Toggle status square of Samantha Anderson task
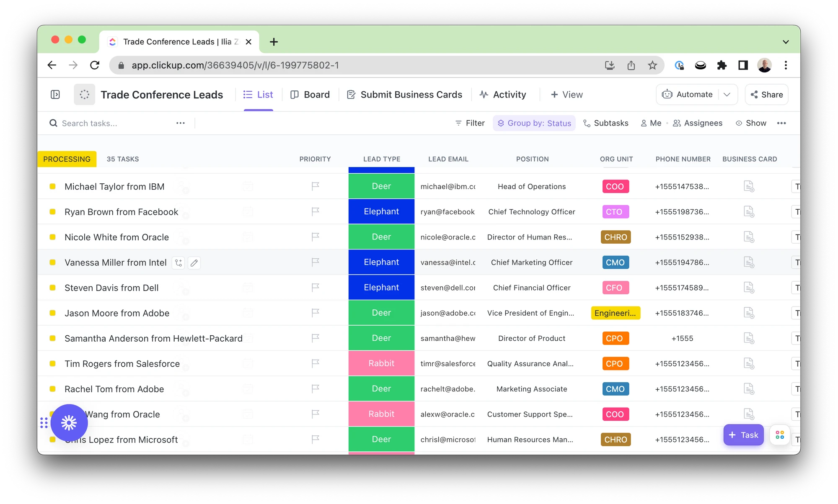This screenshot has width=838, height=504. (52, 338)
